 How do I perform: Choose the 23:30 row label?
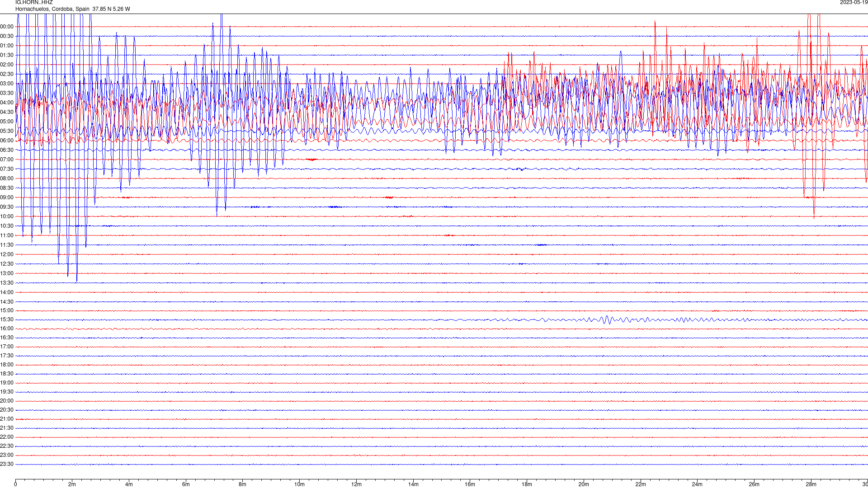[x=7, y=464]
